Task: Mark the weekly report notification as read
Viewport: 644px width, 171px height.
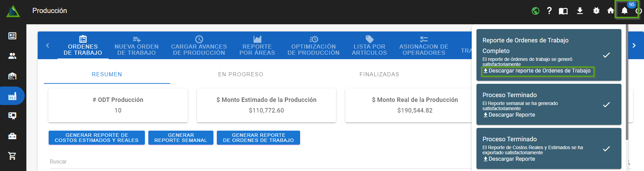Action: [606, 105]
